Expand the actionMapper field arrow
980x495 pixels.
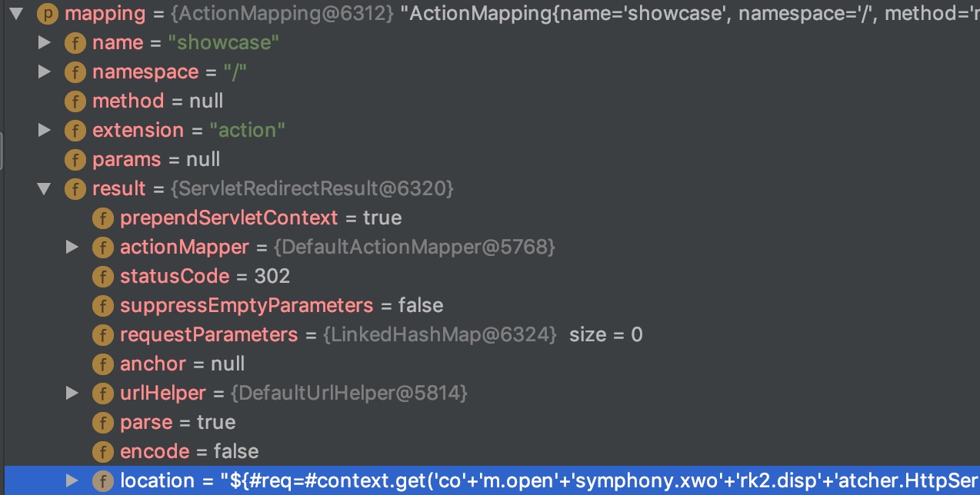[73, 247]
